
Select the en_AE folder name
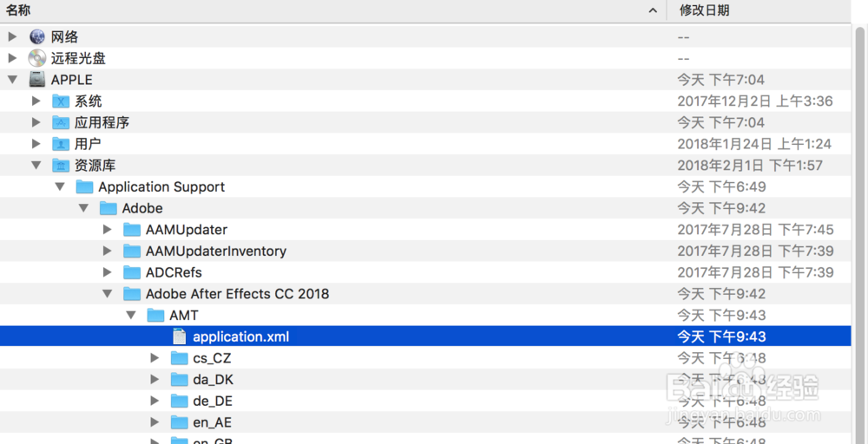point(212,422)
